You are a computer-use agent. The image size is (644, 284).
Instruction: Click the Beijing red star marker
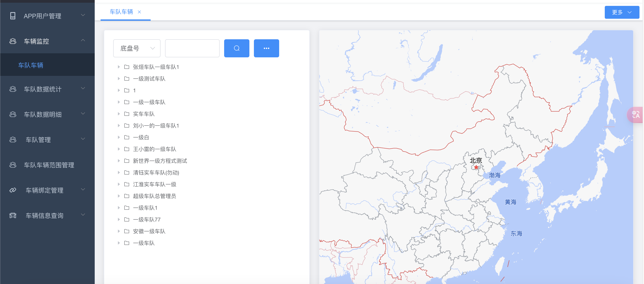tap(476, 167)
